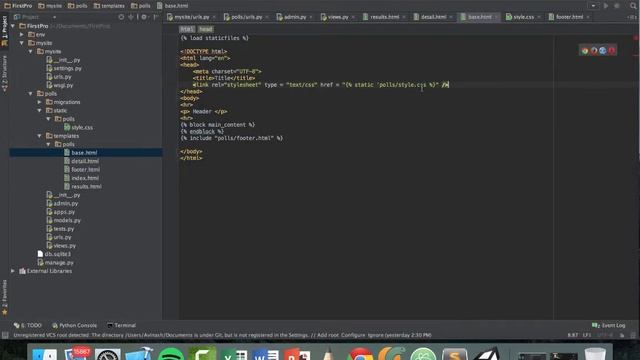Collapse the FirstPro root folder
Screen dimensions: 640x360
coord(13,26)
